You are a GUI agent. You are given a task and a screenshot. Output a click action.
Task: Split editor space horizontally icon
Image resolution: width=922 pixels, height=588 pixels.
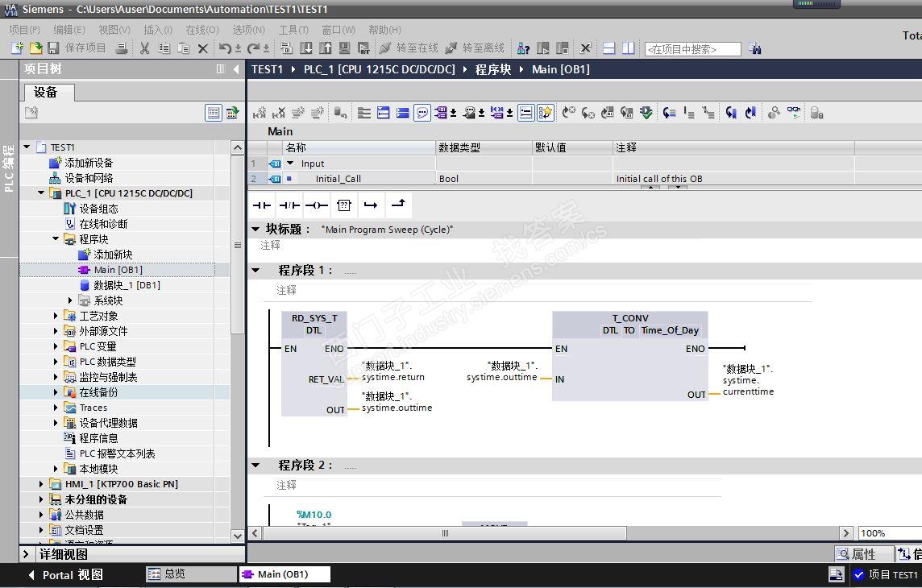609,48
